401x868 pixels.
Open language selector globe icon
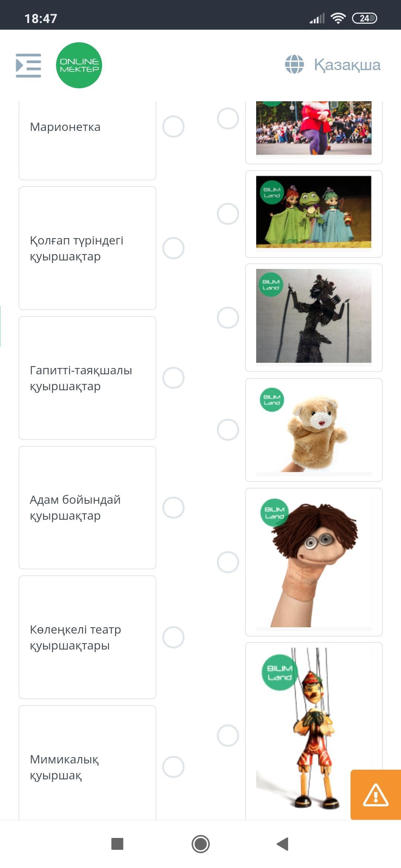(294, 65)
